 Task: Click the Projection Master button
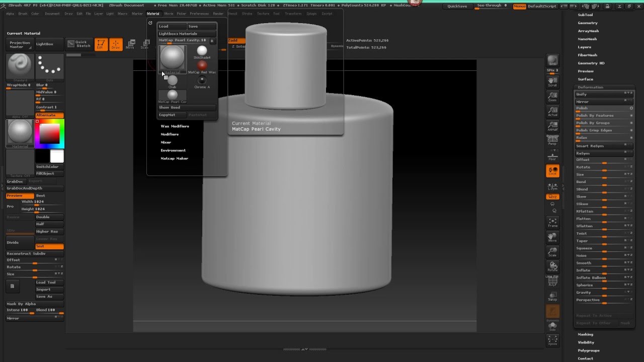pyautogui.click(x=20, y=44)
